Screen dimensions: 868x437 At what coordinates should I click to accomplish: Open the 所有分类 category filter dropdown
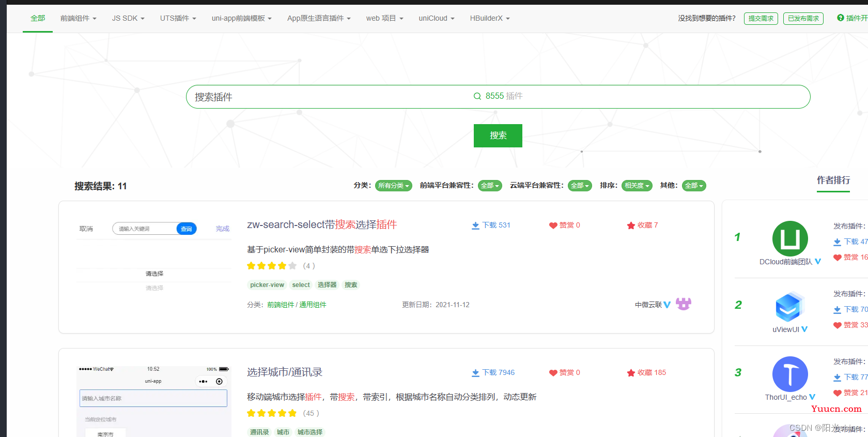tap(393, 186)
